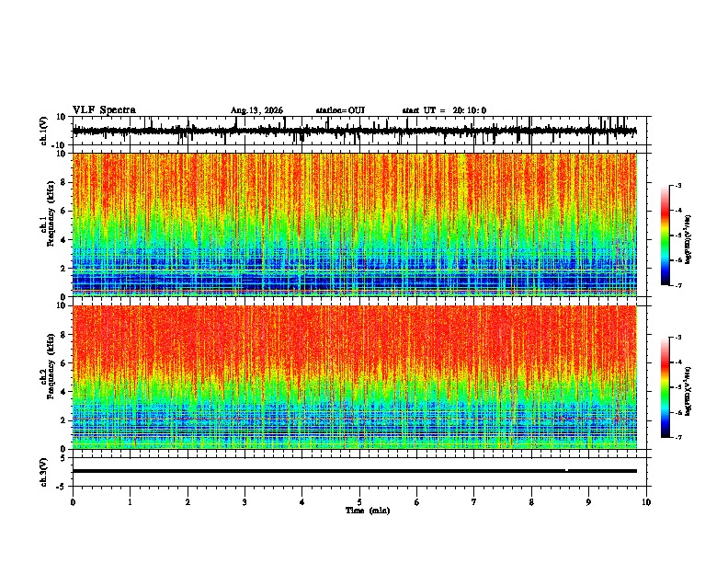This screenshot has height=563, width=728.
Task: Click the ch.2 spectrogram color scale bar
Action: [665, 387]
